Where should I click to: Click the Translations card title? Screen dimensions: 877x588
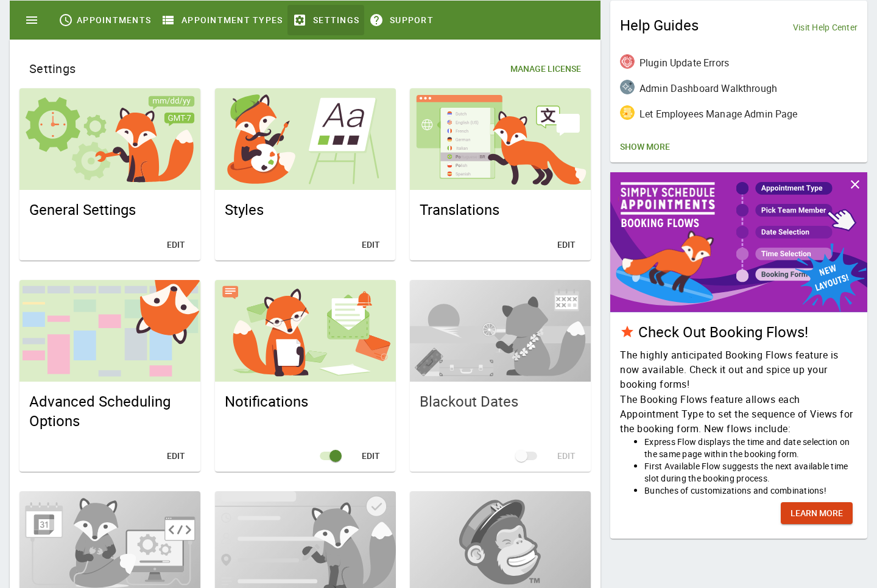coord(460,210)
